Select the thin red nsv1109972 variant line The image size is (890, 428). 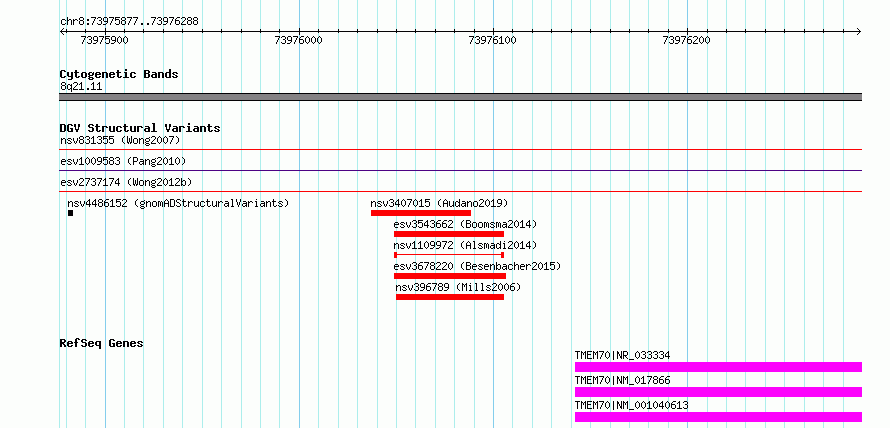449,255
